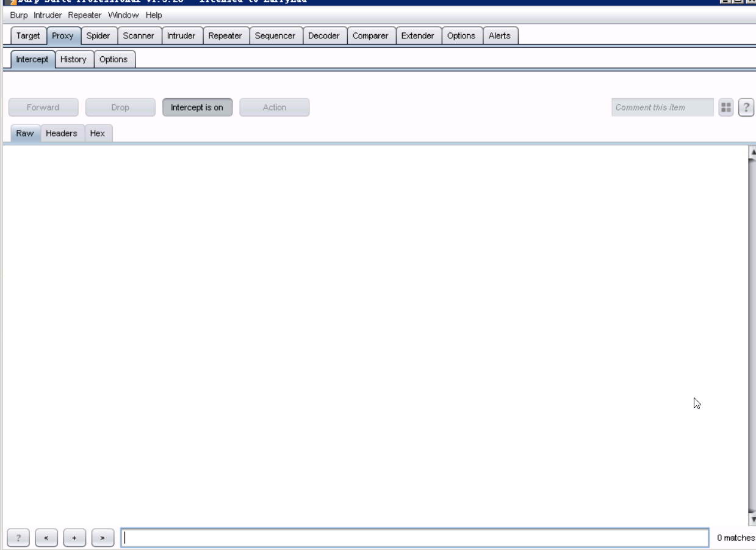
Task: Open the Repeater tab
Action: (x=225, y=35)
